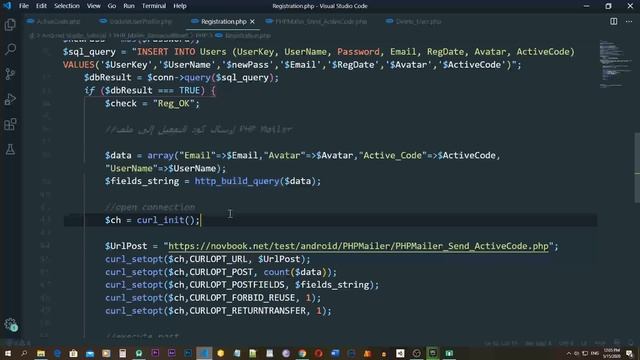Click the active Visual Studio Code taskbar icon
This screenshot has width=640, height=360.
pyautogui.click(x=204, y=353)
